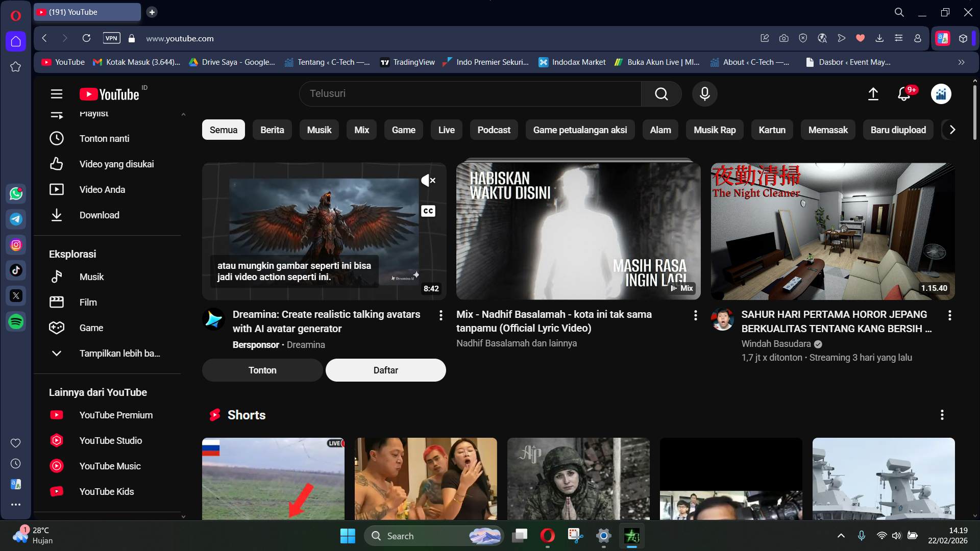Viewport: 980px width, 551px height.
Task: Click the page vertical scrollbar
Action: (x=974, y=112)
